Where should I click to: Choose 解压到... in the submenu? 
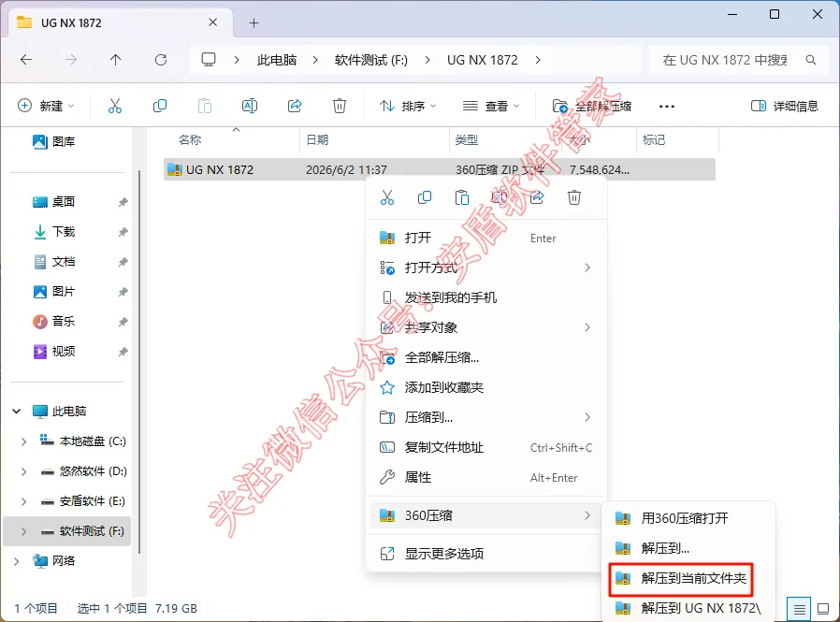point(688,548)
